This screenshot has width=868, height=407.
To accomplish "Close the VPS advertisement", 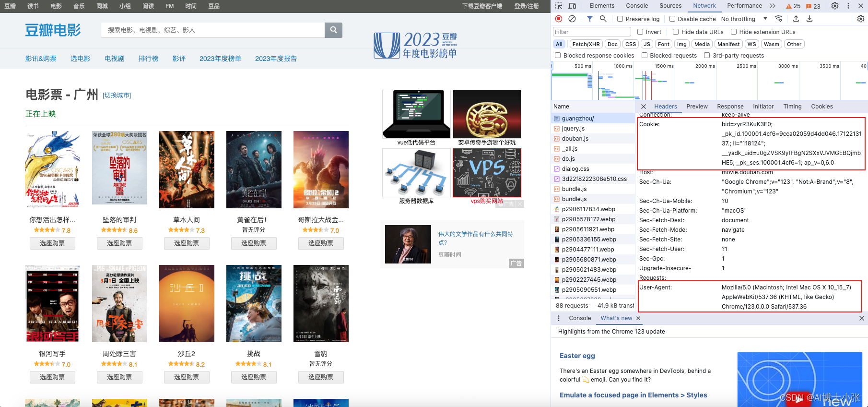I will [x=520, y=204].
